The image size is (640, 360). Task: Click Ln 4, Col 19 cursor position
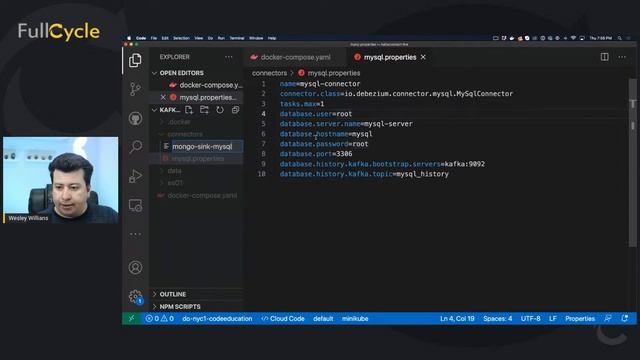pos(457,318)
